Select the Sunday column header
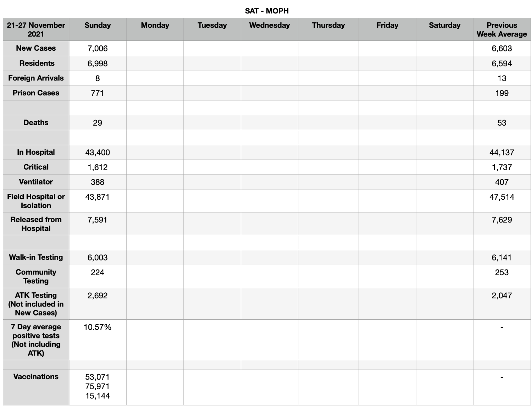Image resolution: width=532 pixels, height=408 pixels. coord(98,29)
